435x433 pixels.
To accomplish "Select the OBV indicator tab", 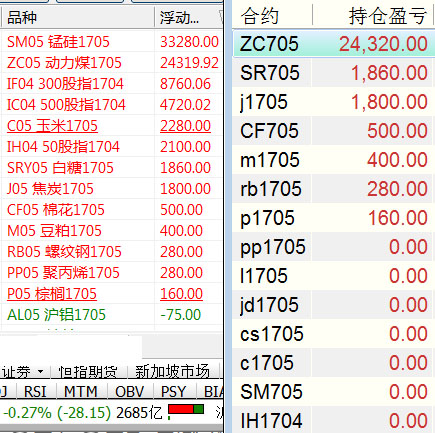I will [130, 392].
